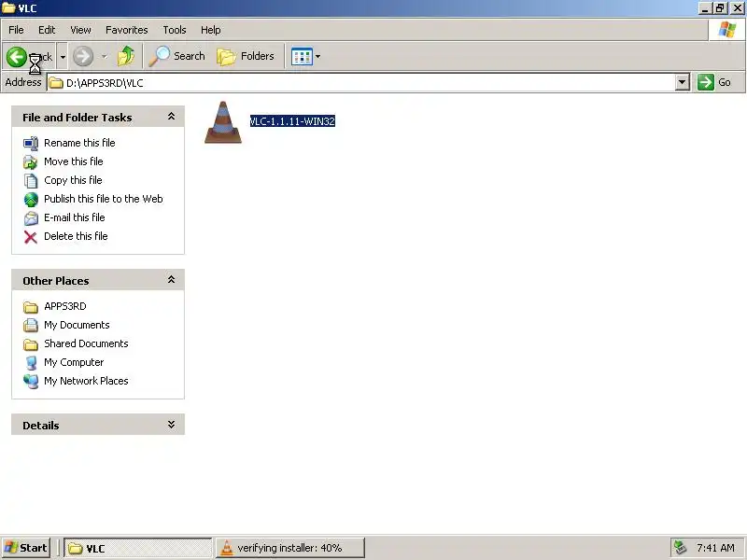Go up one folder level
Image resolution: width=747 pixels, height=560 pixels.
point(126,56)
